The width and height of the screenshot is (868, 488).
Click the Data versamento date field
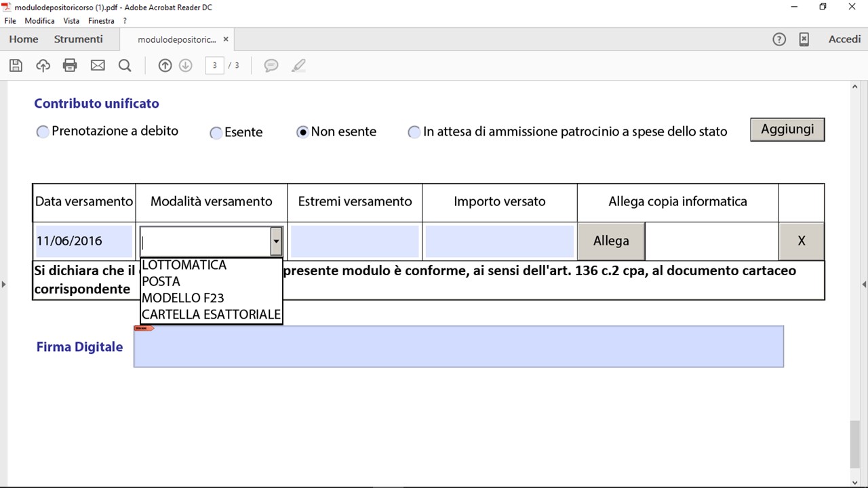(84, 241)
